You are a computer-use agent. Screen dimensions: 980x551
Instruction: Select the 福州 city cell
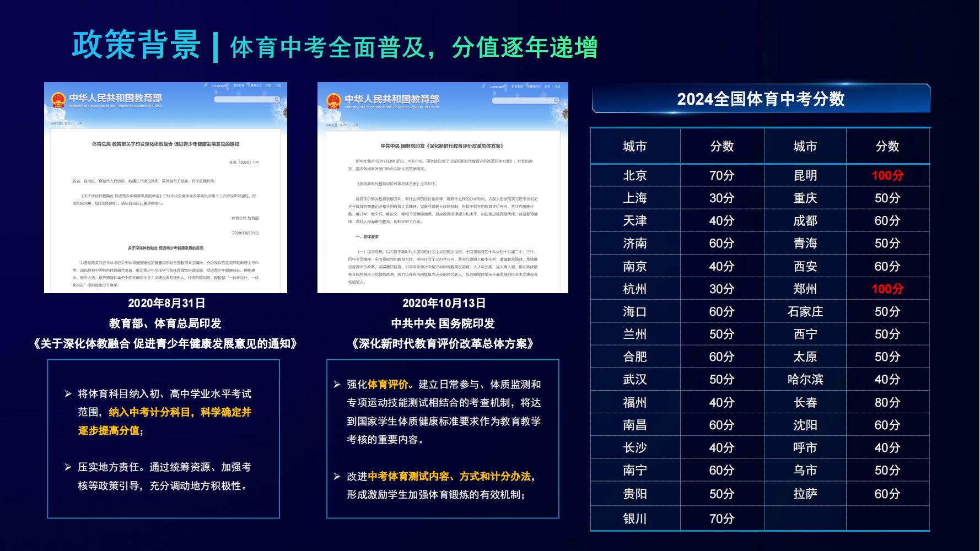click(x=635, y=402)
